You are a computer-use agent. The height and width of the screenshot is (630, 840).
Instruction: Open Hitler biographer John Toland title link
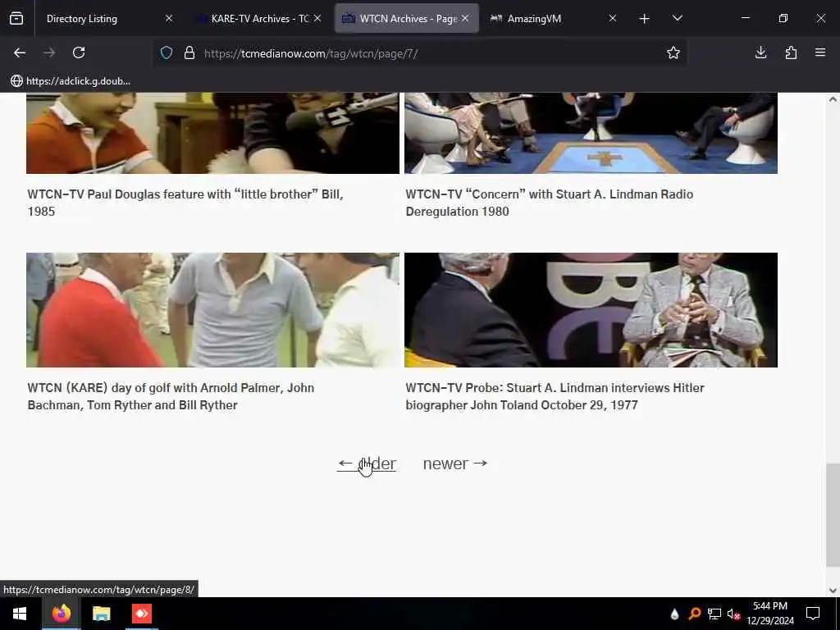pos(555,396)
